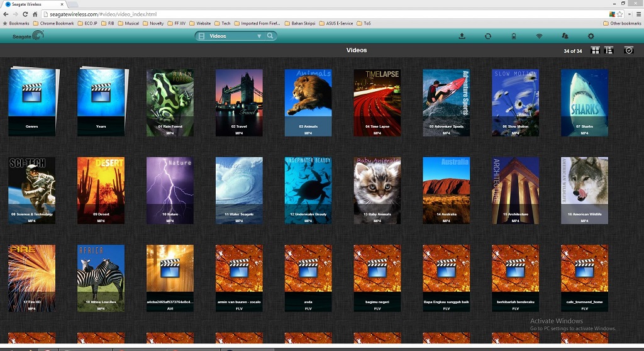644x351 pixels.
Task: Toggle the select items checkmark button
Action: 628,50
